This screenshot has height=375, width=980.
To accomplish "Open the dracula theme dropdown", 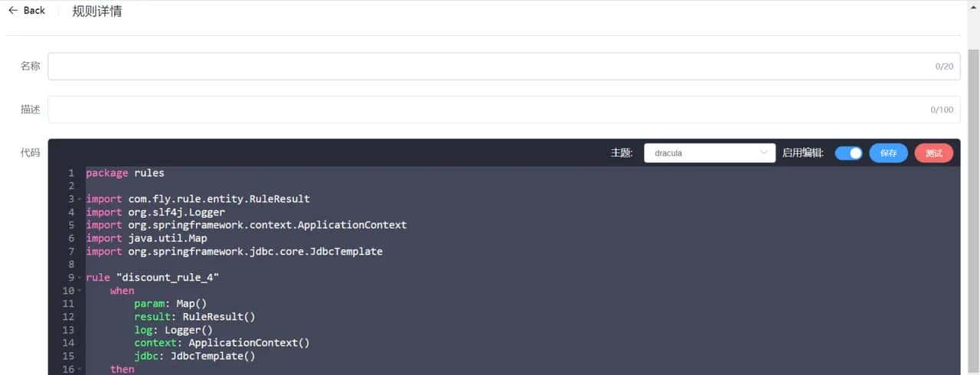I will 710,153.
